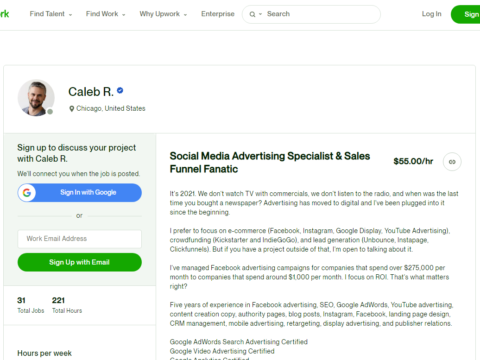Click the verified badge beside Caleb R.
This screenshot has width=480, height=360.
point(120,90)
